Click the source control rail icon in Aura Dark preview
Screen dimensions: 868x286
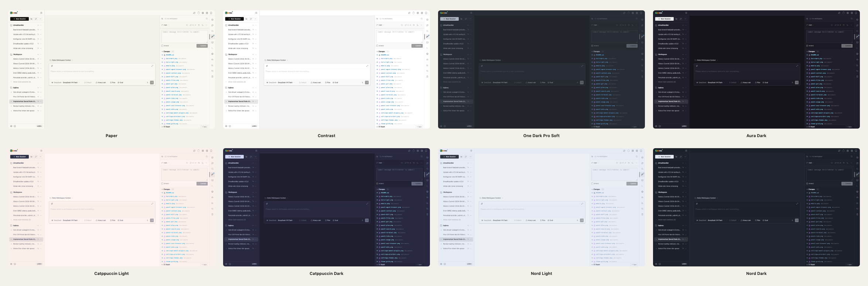pyautogui.click(x=858, y=36)
